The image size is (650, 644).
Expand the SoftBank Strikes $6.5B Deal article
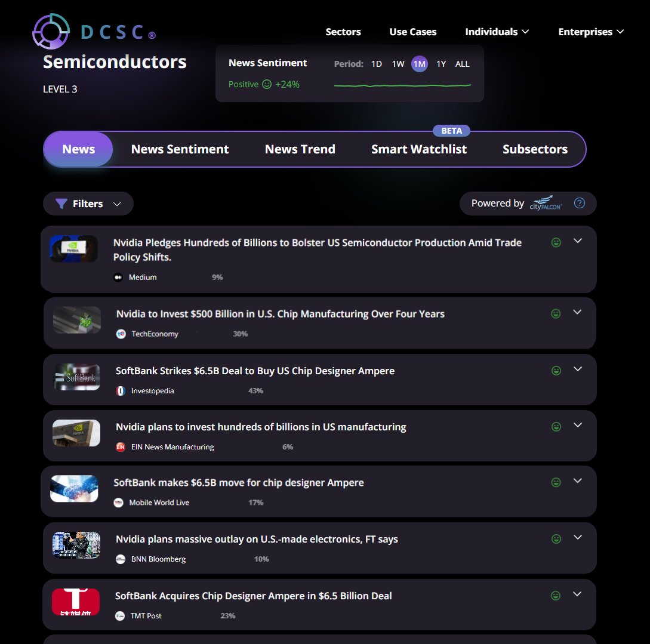(x=577, y=369)
